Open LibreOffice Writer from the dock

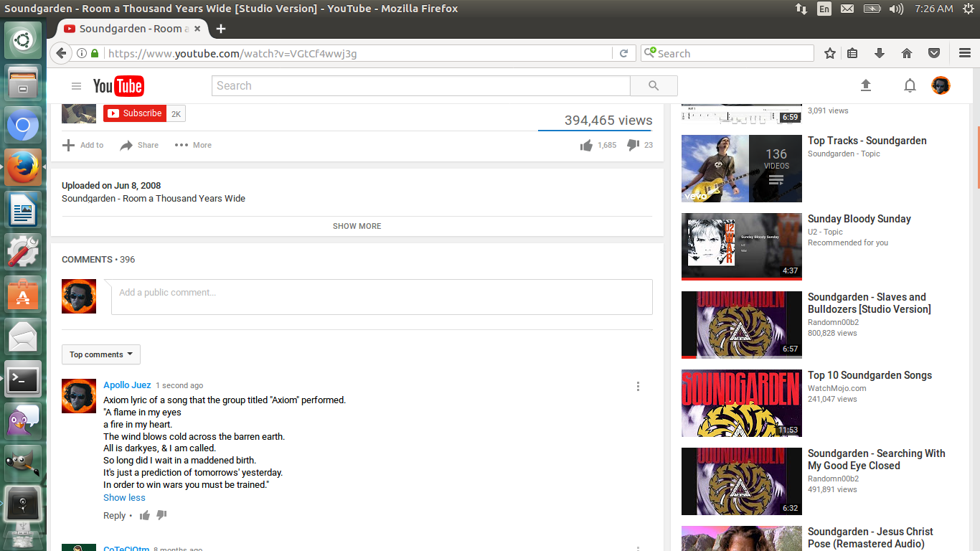tap(23, 211)
